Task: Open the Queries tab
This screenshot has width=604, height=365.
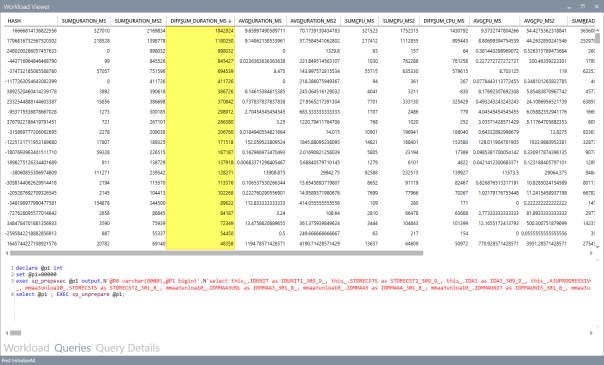Action: tap(72, 348)
